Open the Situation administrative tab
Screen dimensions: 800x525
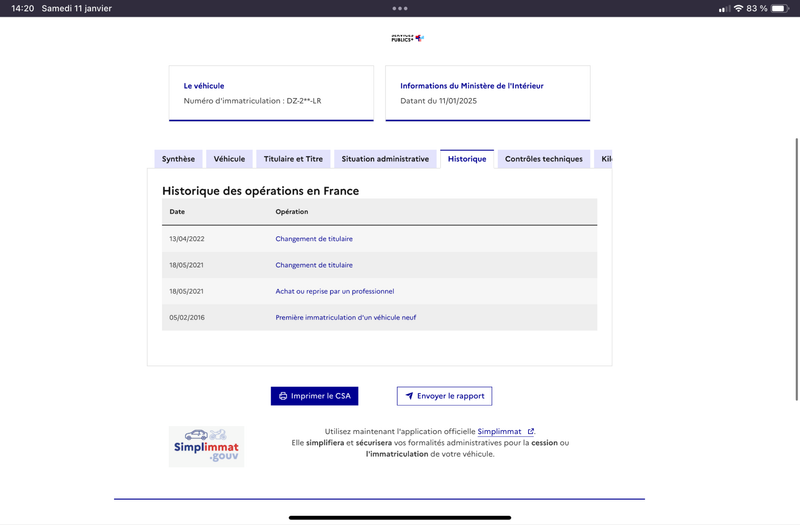pyautogui.click(x=385, y=159)
